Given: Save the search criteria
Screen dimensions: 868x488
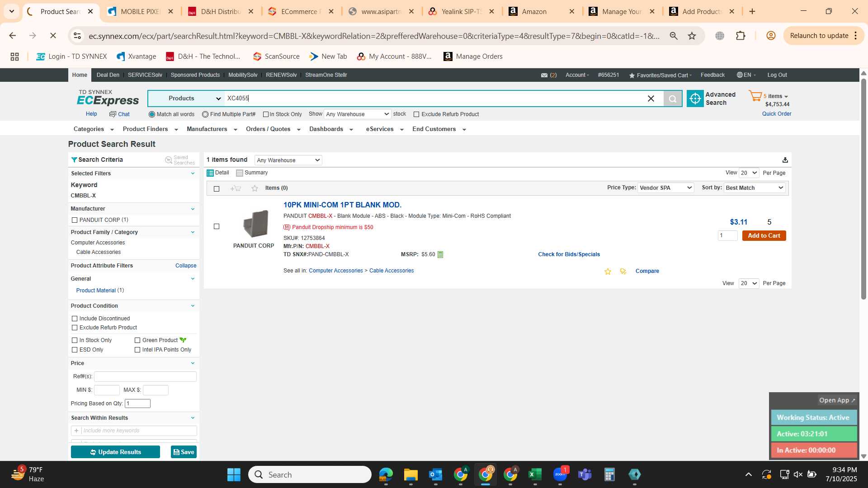Looking at the screenshot, I should (184, 452).
